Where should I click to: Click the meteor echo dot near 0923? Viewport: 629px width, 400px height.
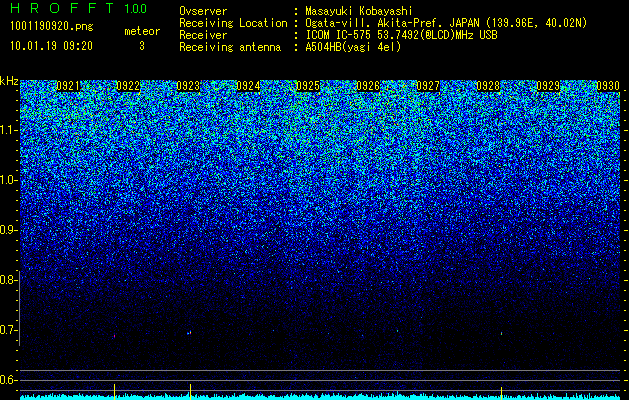[189, 333]
